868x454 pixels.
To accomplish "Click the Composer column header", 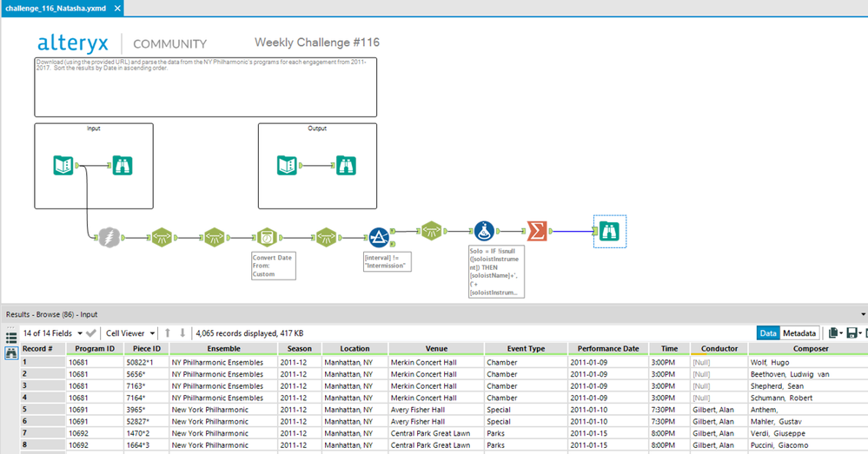I will pyautogui.click(x=811, y=348).
